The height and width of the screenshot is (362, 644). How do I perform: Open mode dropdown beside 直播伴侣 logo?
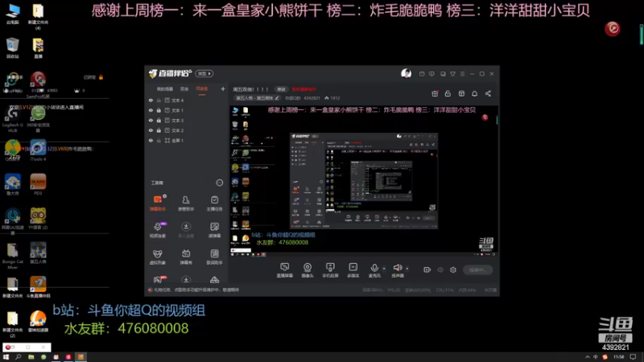pyautogui.click(x=204, y=73)
